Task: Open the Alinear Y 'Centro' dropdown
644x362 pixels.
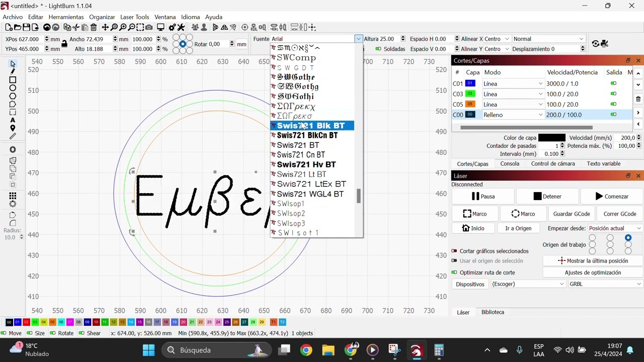Action: [498, 49]
